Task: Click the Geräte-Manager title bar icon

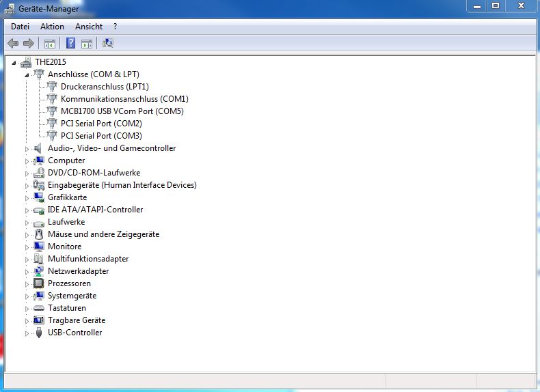Action: (9, 9)
